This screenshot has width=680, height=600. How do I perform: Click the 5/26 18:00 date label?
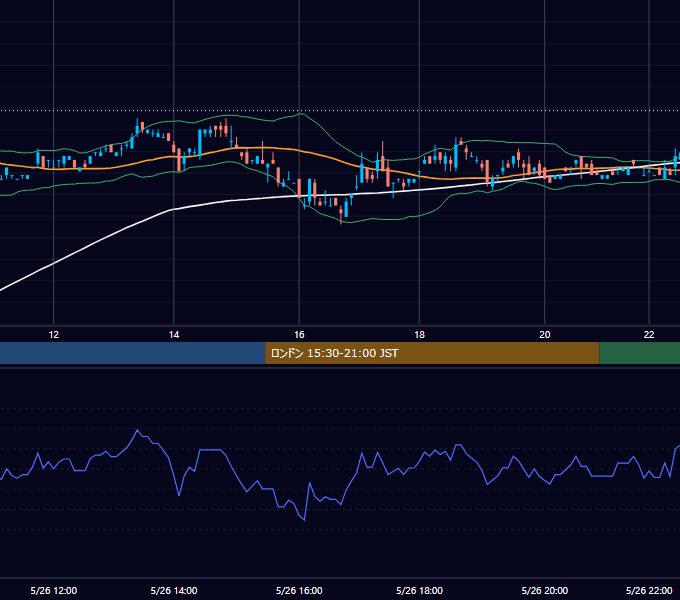tap(419, 590)
